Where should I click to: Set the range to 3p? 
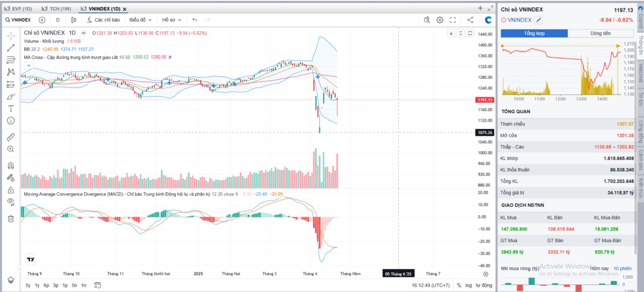tap(56, 285)
